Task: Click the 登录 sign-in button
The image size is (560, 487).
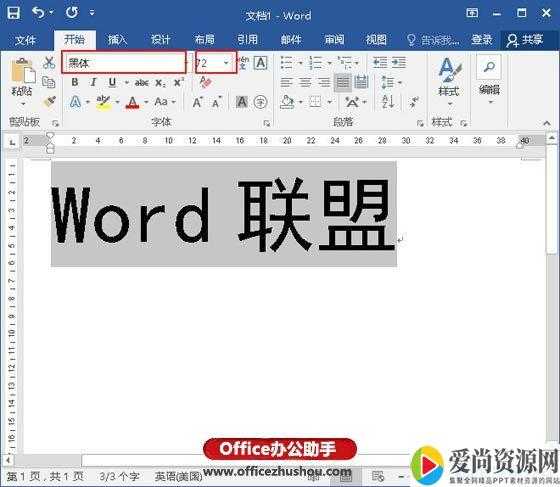Action: coord(482,40)
